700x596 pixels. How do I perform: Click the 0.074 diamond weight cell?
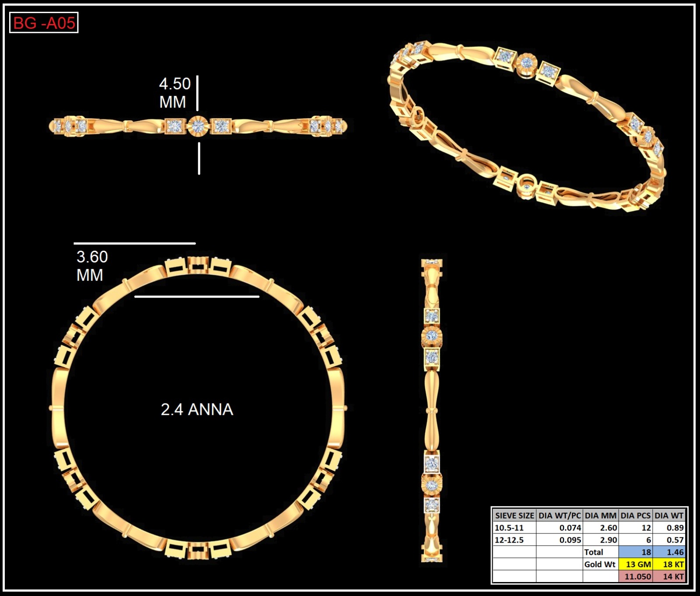[560, 528]
